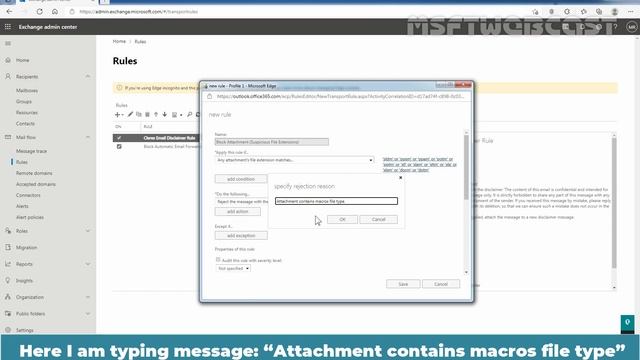This screenshot has height=360, width=640.
Task: Open the file extensions list link
Action: (x=420, y=164)
